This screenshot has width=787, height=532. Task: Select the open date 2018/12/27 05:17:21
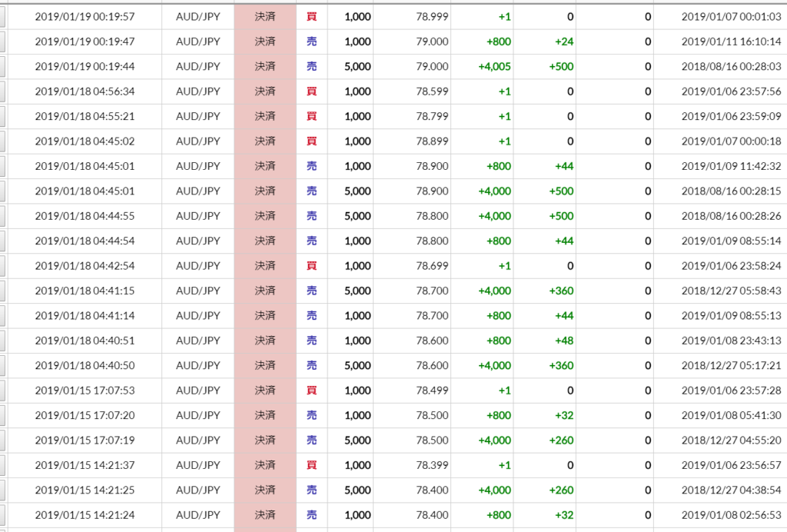(x=732, y=366)
